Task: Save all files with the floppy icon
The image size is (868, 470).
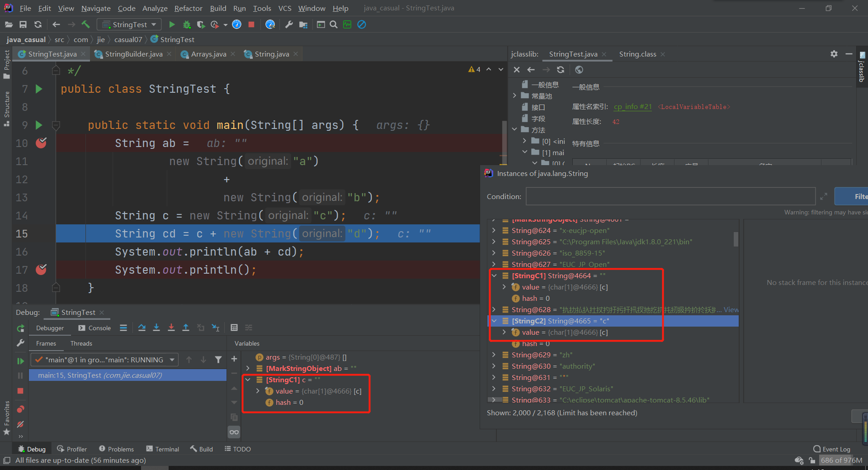Action: [x=23, y=24]
